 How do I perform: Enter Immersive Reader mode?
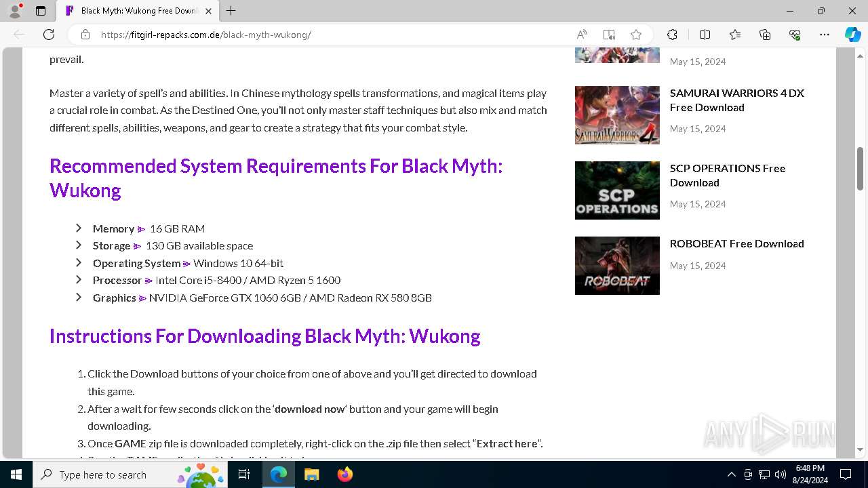tap(609, 35)
